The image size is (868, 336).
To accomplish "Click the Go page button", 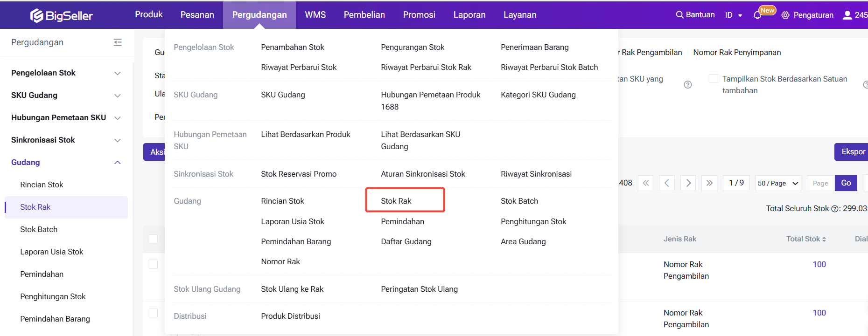I will point(846,183).
